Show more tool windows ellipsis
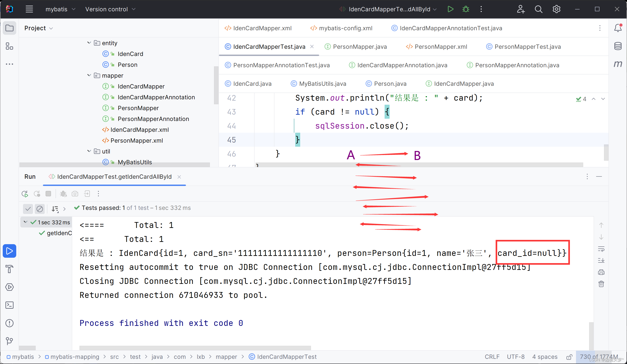This screenshot has width=627, height=364. 9,64
